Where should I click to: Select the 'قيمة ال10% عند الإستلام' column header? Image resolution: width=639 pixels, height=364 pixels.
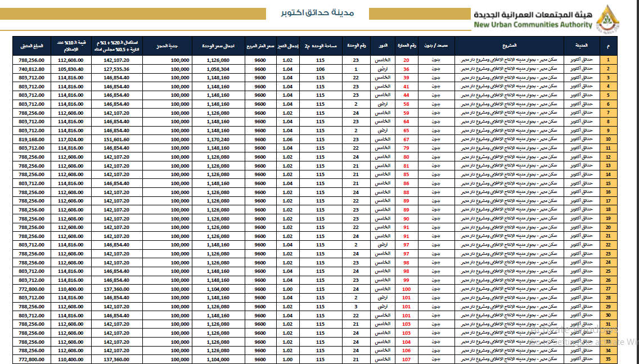[x=71, y=46]
